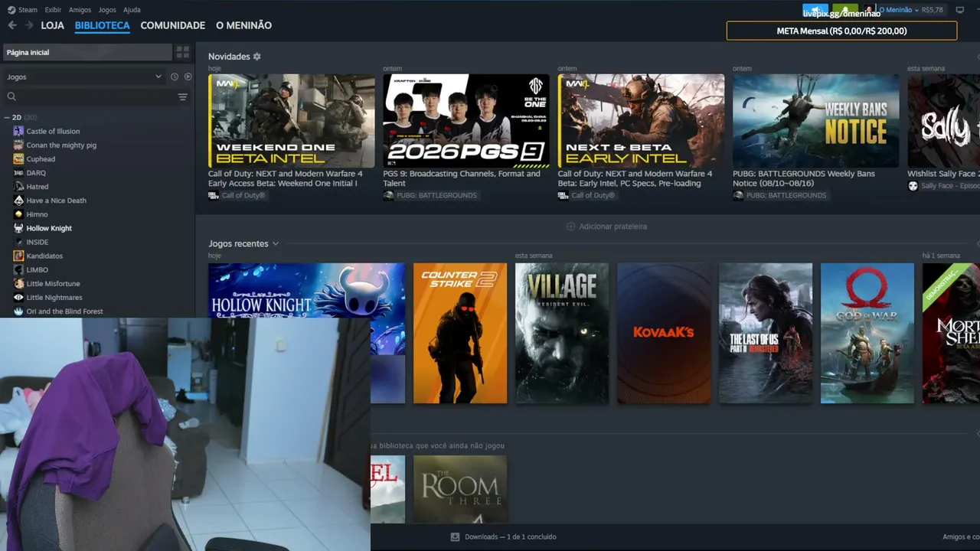Open advanced filter options icon
Screen dimensions: 980x551
(x=183, y=96)
